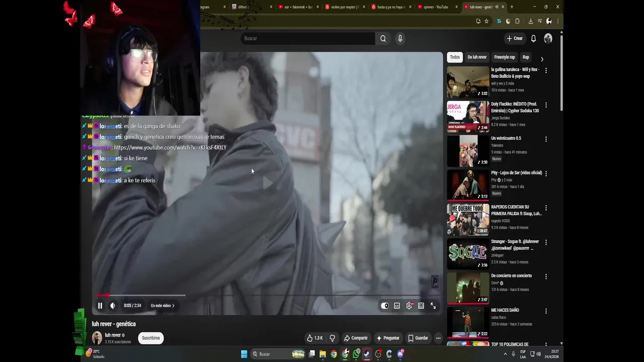
Task: Expand the 'En este video' chapters chip
Action: (163, 306)
